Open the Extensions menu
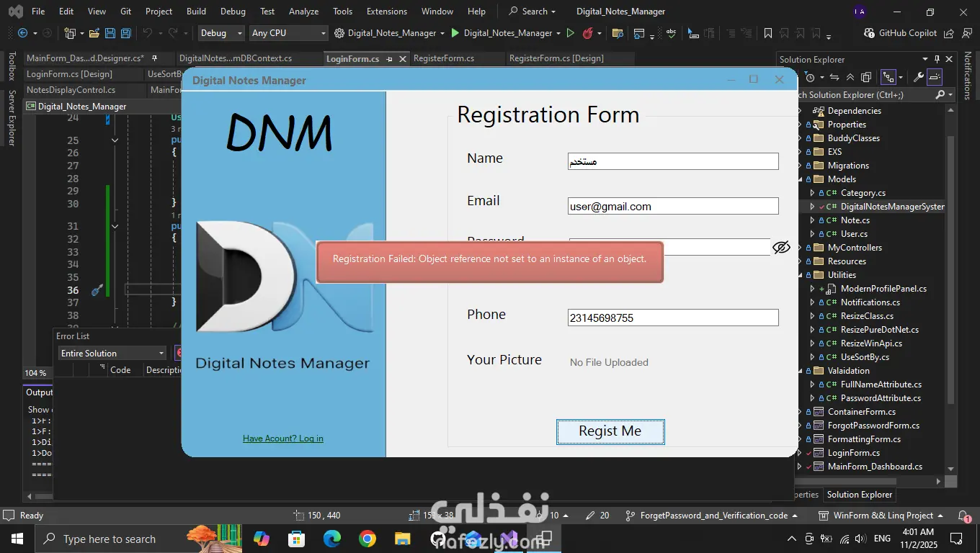The width and height of the screenshot is (980, 553). click(x=387, y=12)
